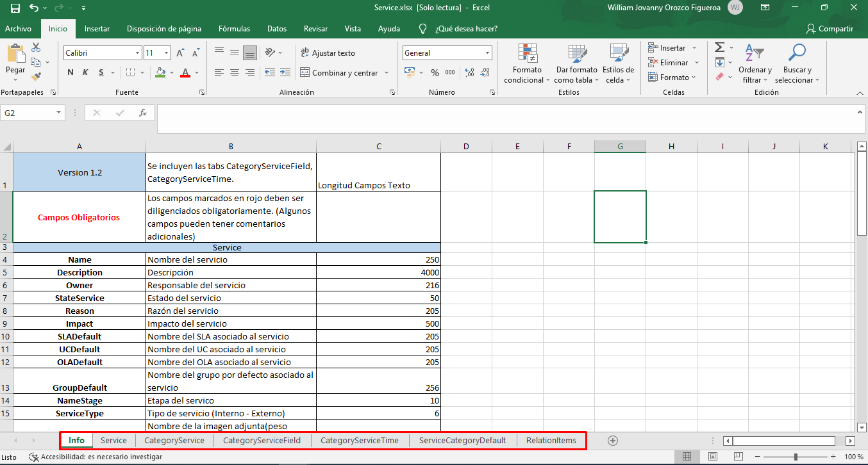Toggle Bold (N) formatting

(71, 72)
